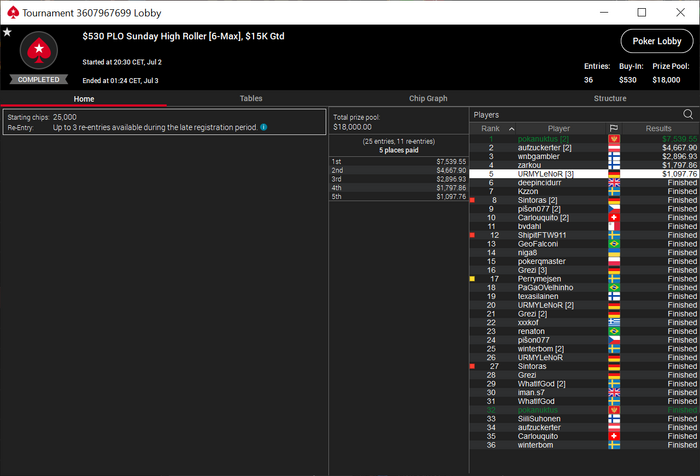Image resolution: width=700 pixels, height=476 pixels.
Task: Click the Buy-In $530 value
Action: point(627,80)
